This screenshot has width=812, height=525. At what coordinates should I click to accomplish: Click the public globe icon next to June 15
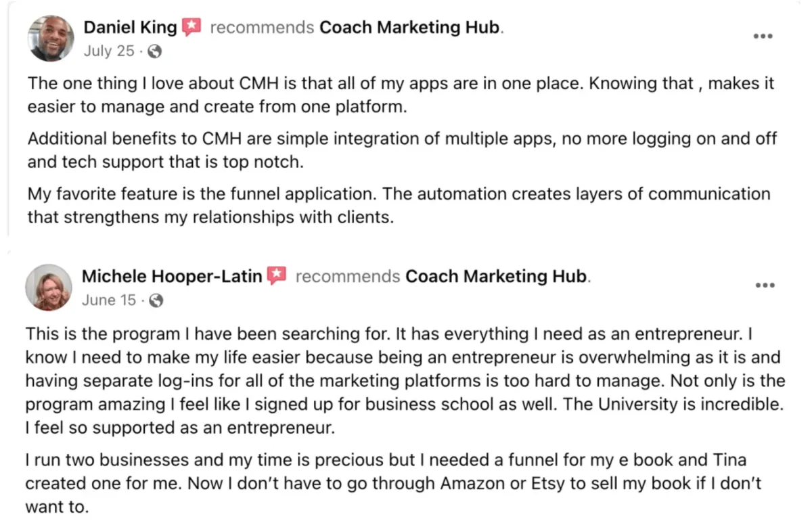(x=156, y=300)
